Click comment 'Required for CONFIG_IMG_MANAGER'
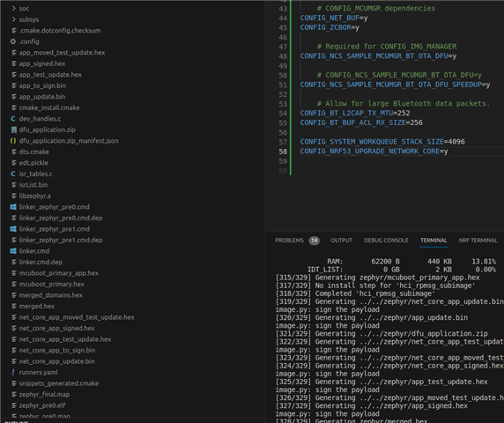The width and height of the screenshot is (504, 423). [387, 47]
